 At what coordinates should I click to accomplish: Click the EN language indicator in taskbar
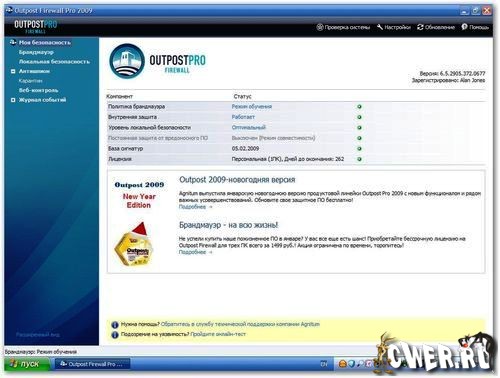324,364
